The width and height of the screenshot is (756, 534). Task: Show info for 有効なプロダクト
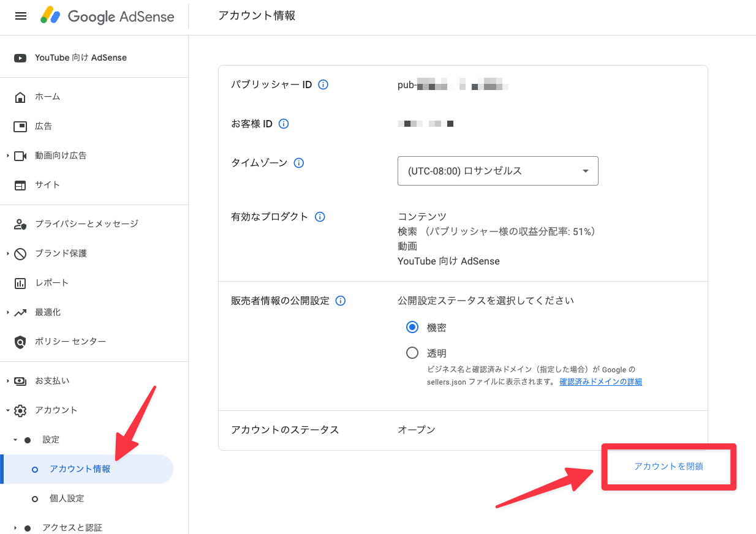tap(320, 217)
